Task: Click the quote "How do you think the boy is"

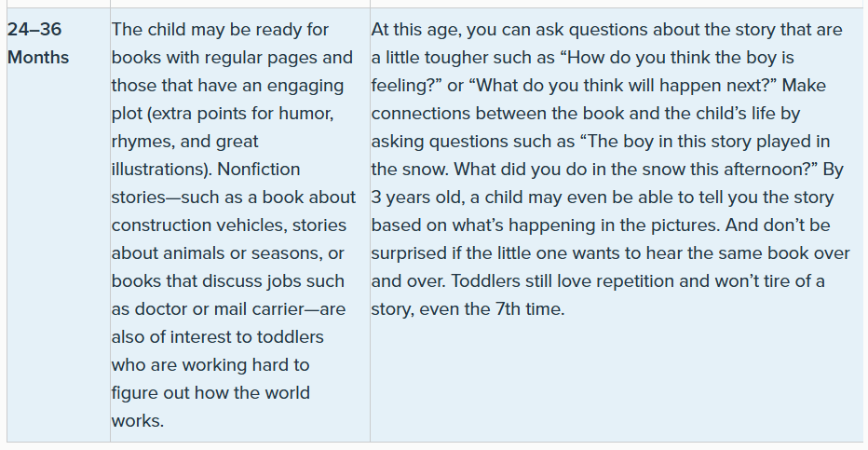Action: (678, 58)
